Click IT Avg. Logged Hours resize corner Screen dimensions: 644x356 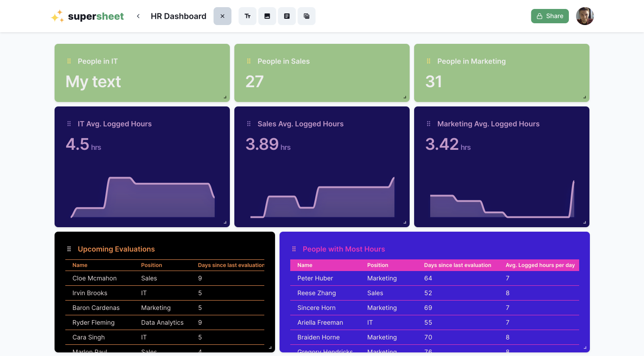tap(225, 222)
